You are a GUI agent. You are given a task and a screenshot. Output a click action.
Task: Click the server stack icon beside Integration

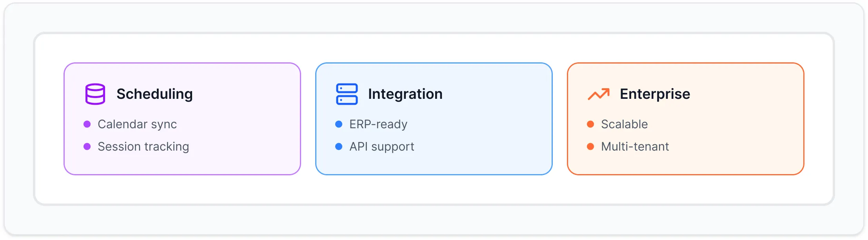click(x=347, y=94)
